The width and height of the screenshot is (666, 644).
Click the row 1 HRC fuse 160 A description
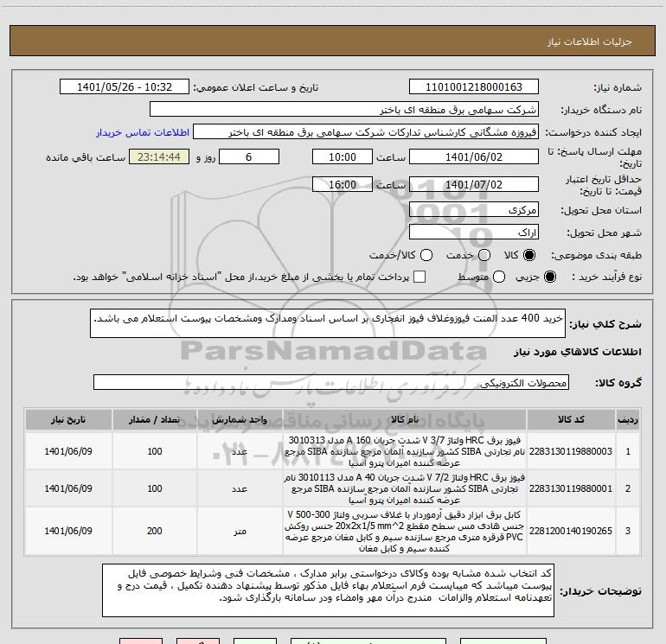[405, 451]
